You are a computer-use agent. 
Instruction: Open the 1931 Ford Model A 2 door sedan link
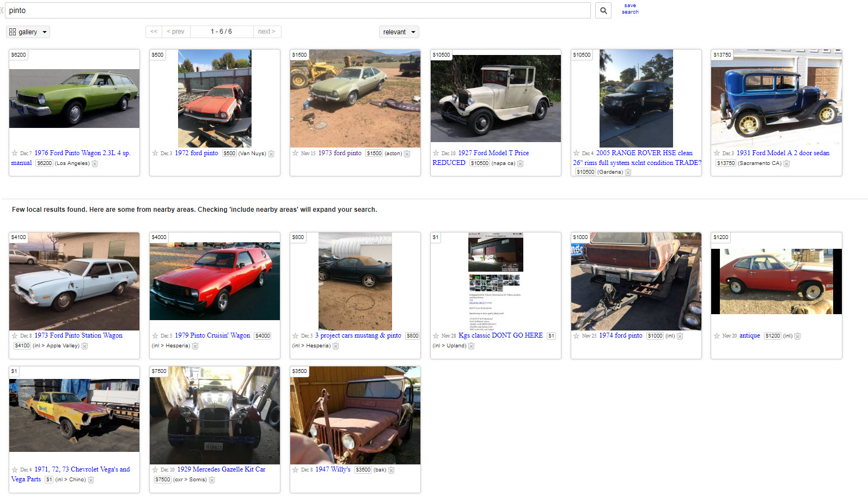(783, 153)
